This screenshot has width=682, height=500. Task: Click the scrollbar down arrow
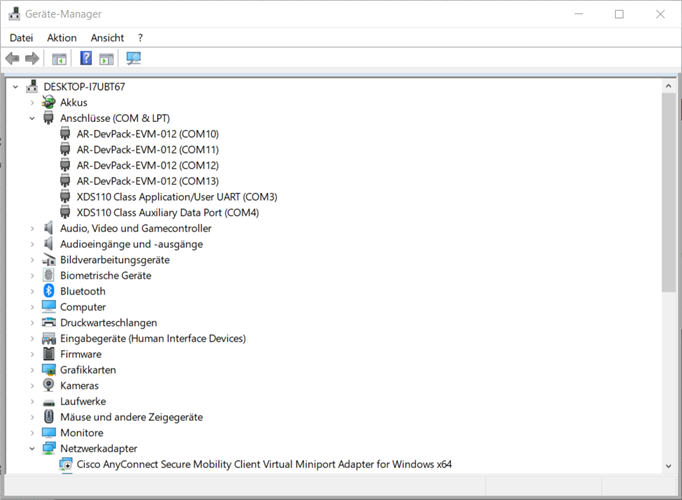[x=669, y=466]
